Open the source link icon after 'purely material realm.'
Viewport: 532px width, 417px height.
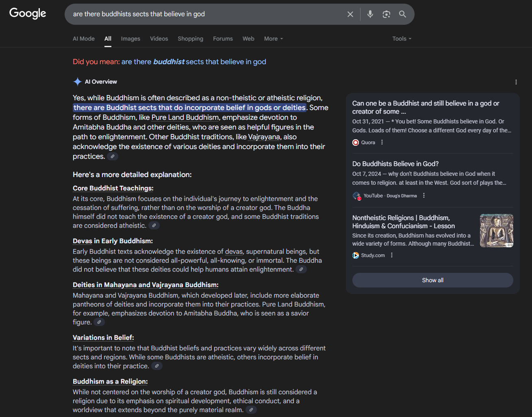[251, 410]
